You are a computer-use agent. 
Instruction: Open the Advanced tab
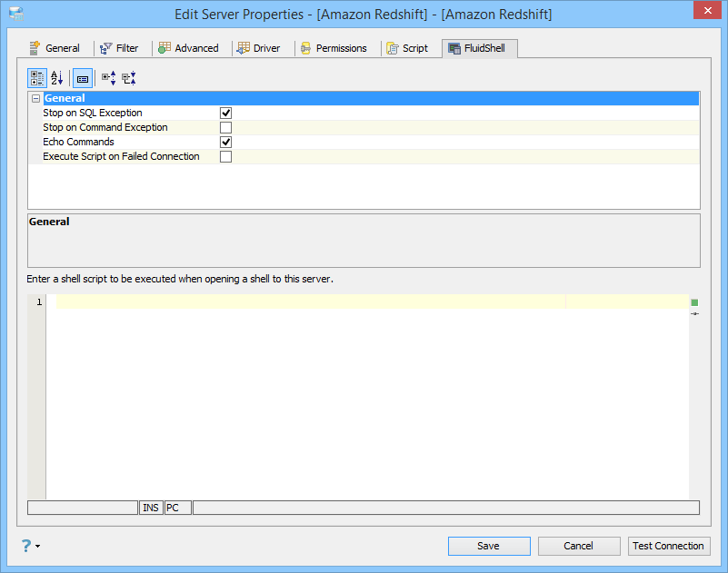(188, 48)
